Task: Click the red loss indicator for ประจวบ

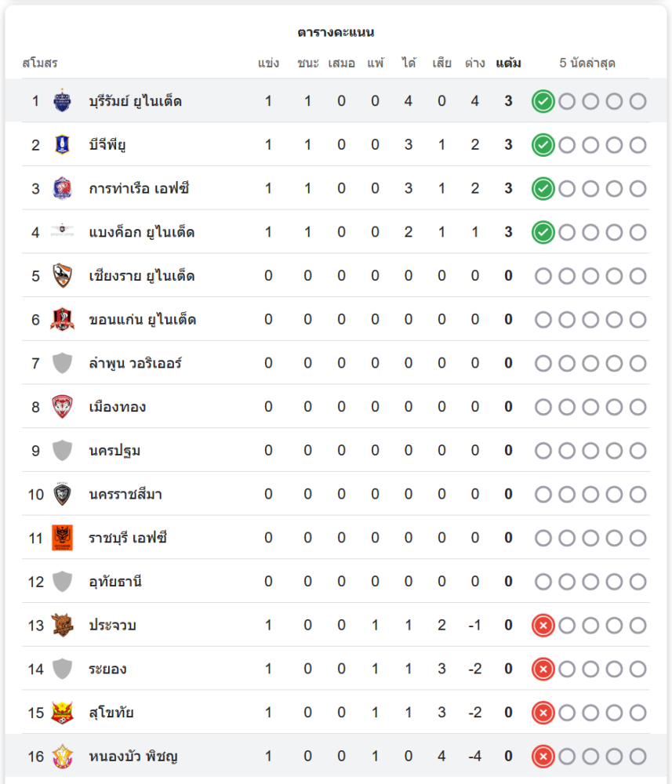Action: (x=543, y=626)
